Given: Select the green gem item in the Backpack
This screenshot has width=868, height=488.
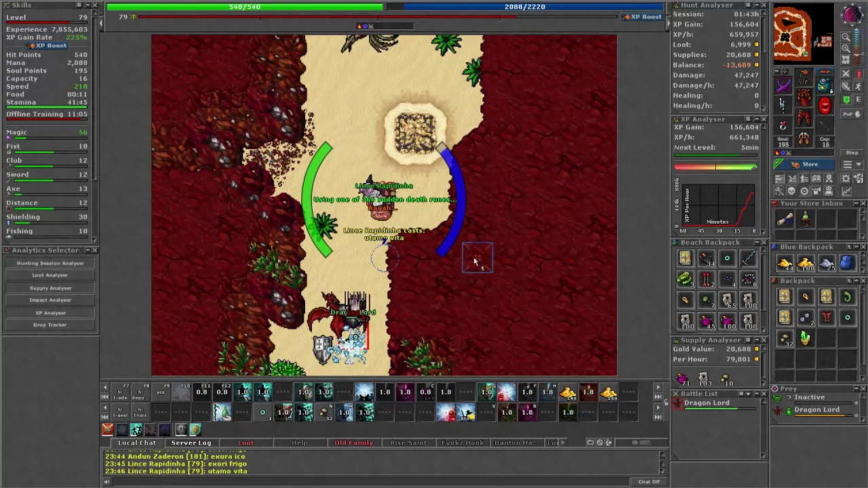Looking at the screenshot, I should [x=805, y=337].
